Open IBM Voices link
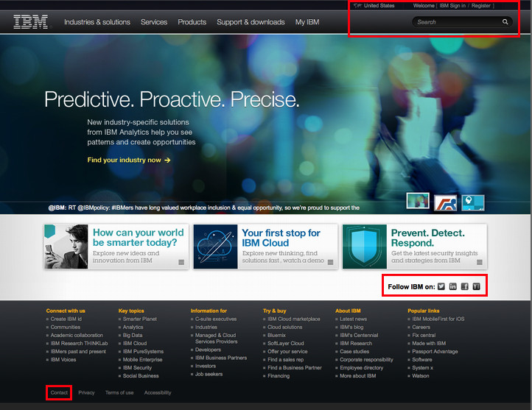This screenshot has width=532, height=410. [63, 359]
